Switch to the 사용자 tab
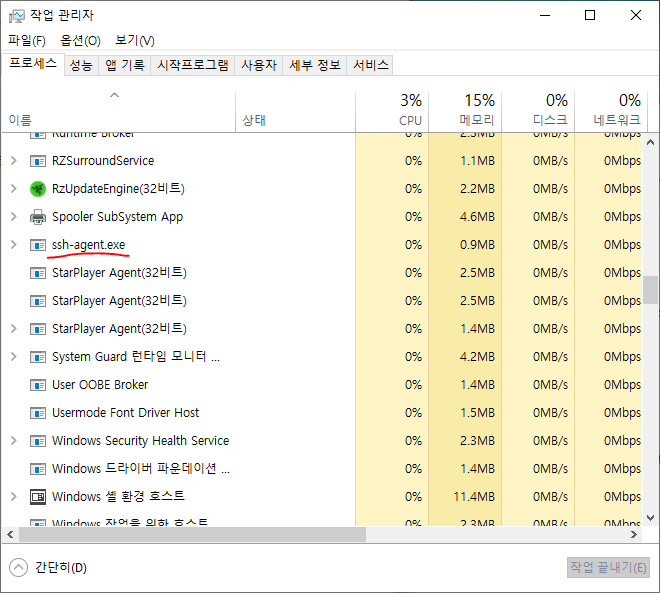The image size is (660, 593). click(259, 65)
